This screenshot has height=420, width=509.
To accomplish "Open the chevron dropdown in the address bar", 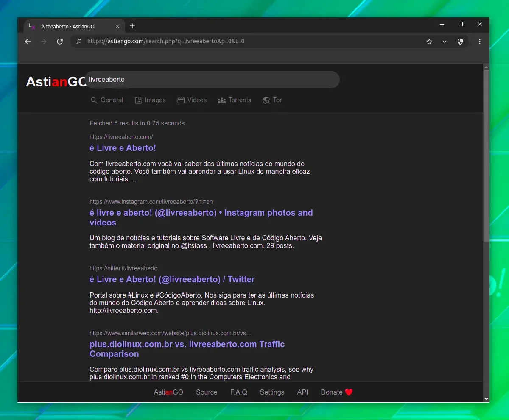I will 445,42.
